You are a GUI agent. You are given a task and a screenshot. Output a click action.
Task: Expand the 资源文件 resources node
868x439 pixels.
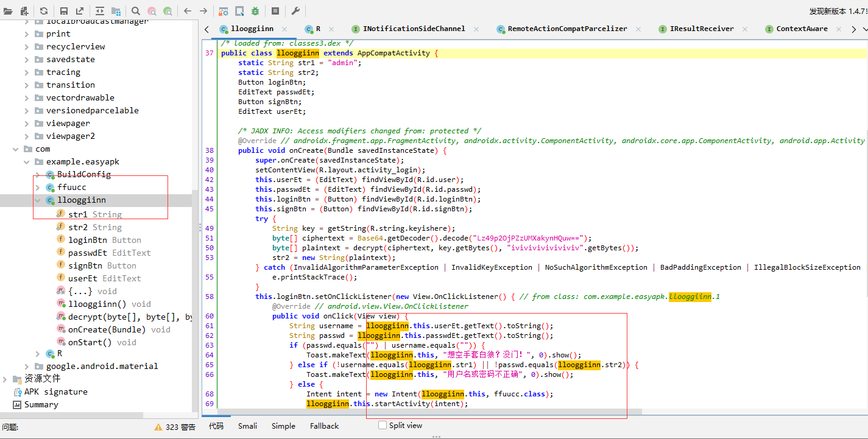pos(5,379)
